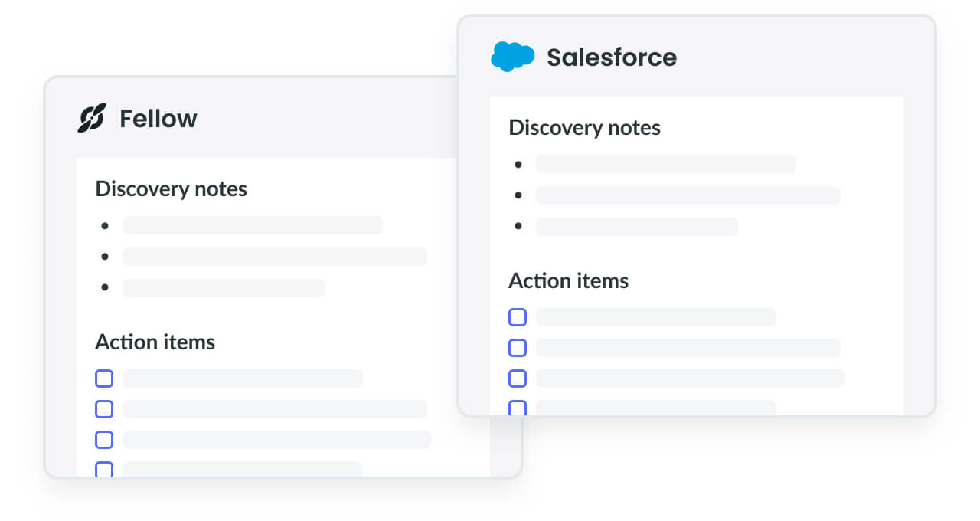Screen dimensions: 980x521
Task: Click the Salesforce cloud logo icon
Action: pos(512,57)
